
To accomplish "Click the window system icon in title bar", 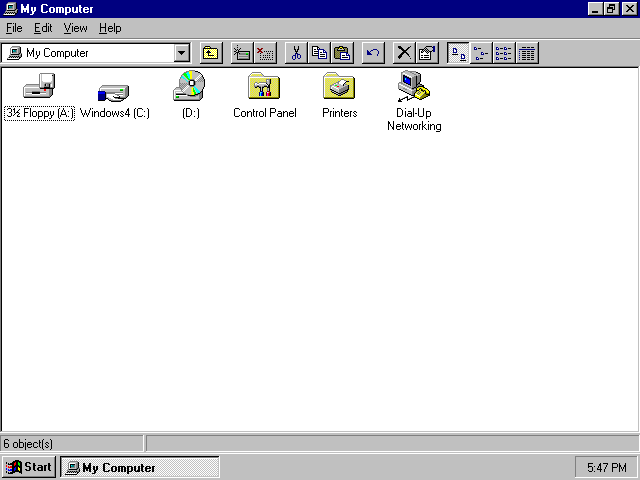I will [10, 9].
